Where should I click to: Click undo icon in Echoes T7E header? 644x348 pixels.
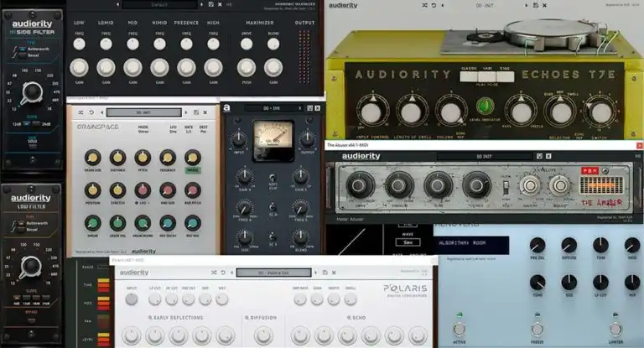[434, 5]
